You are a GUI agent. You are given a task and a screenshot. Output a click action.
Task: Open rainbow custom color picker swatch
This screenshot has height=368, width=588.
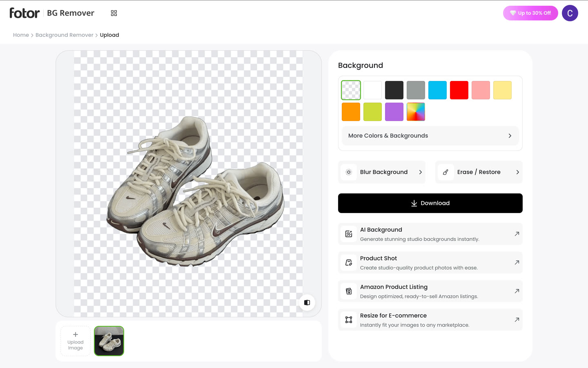click(x=416, y=112)
